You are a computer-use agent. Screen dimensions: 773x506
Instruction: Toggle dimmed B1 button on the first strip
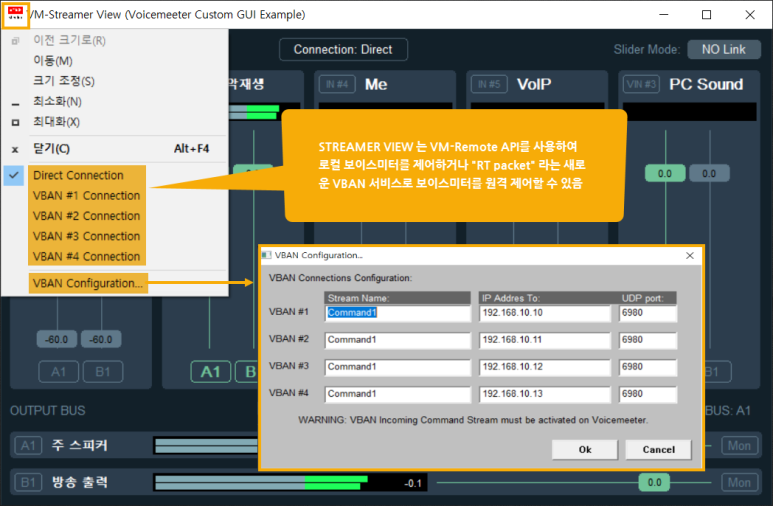click(103, 372)
